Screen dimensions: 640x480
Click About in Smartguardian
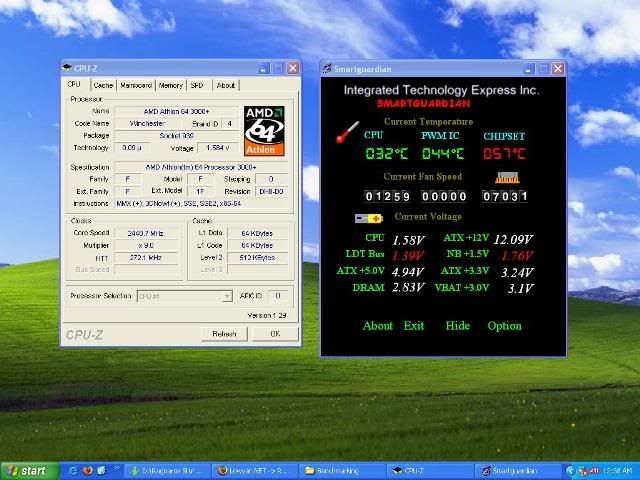(378, 326)
